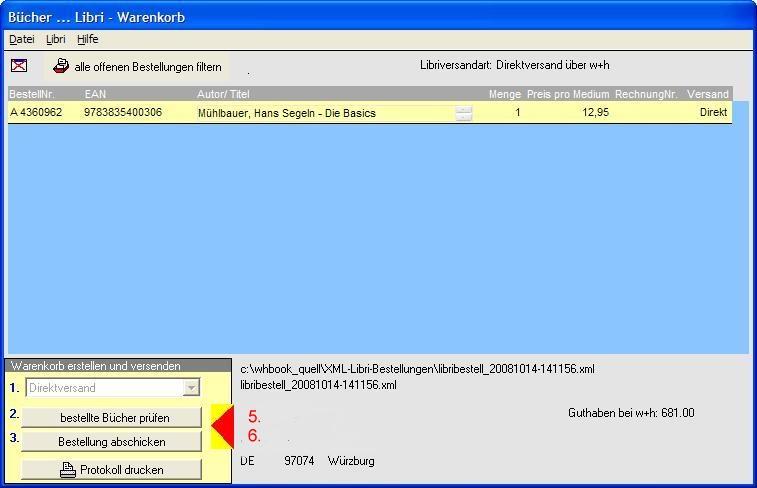Click the Menge value 1 in the order row

[x=518, y=112]
